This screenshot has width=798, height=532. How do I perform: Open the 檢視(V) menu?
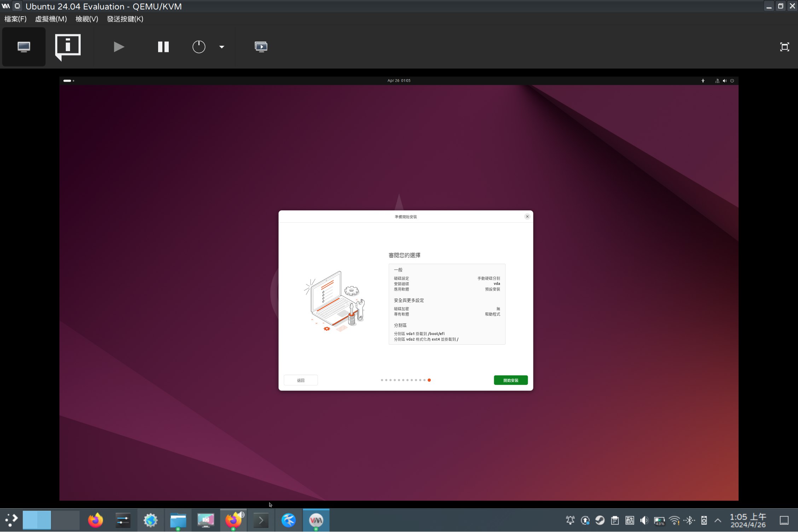pyautogui.click(x=87, y=19)
